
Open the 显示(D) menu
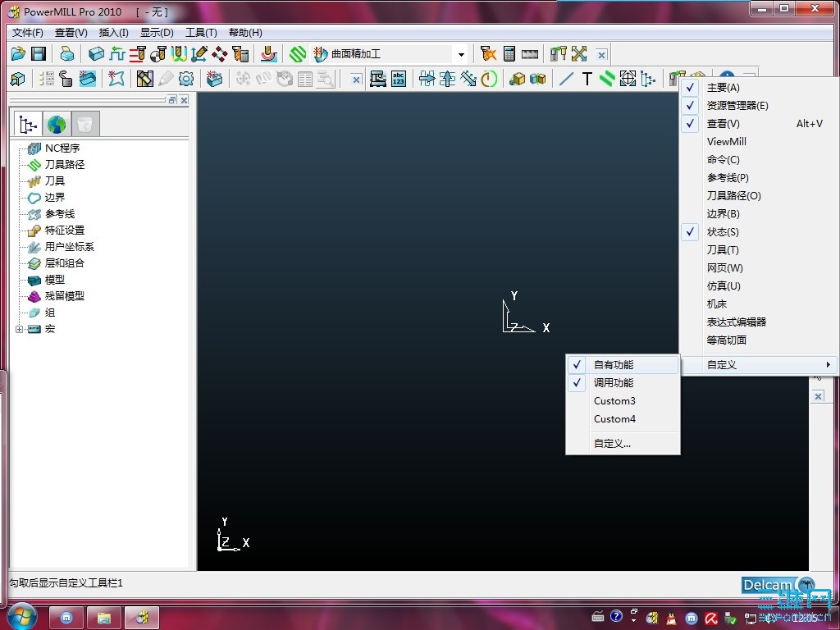157,33
